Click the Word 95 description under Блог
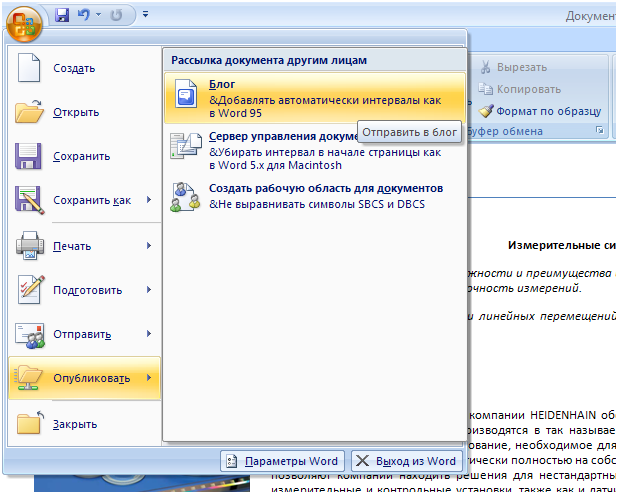 click(x=325, y=106)
